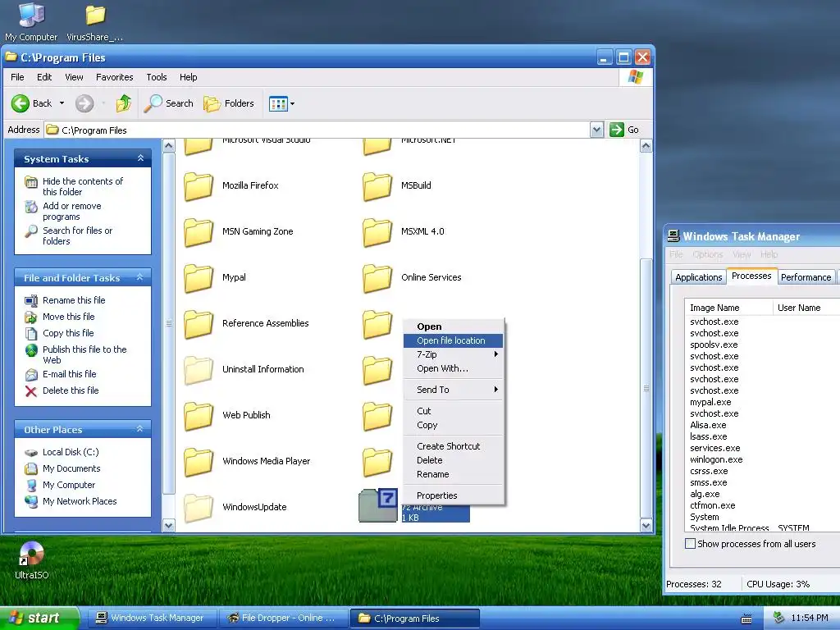Image resolution: width=840 pixels, height=630 pixels.
Task: Open the Views dropdown arrow
Action: click(x=292, y=103)
